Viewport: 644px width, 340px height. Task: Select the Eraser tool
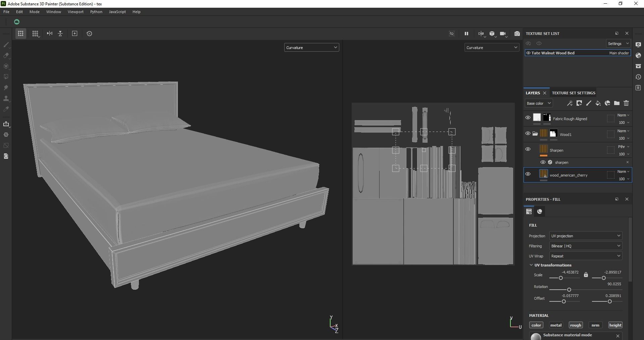point(6,55)
